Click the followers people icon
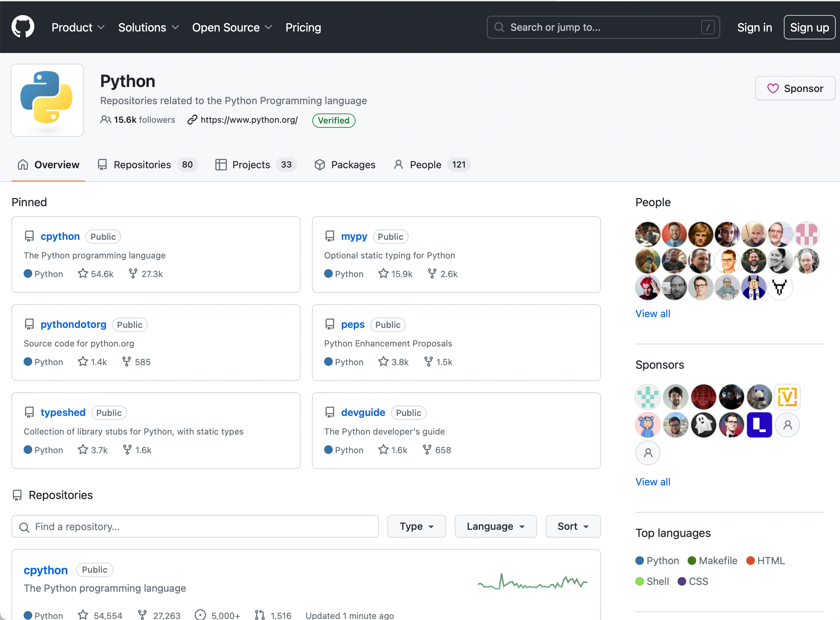Image resolution: width=840 pixels, height=620 pixels. tap(106, 119)
